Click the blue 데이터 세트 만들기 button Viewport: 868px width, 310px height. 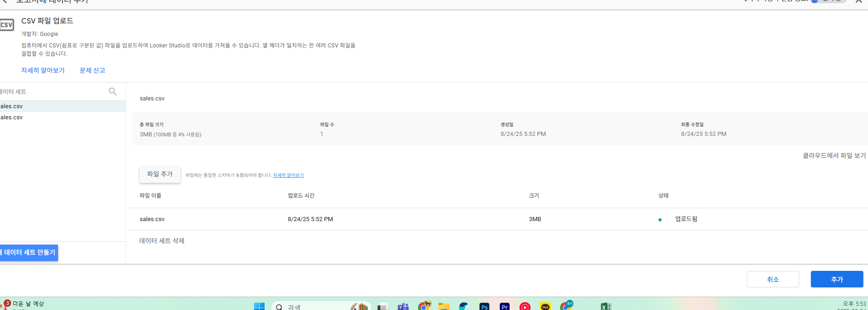pyautogui.click(x=29, y=252)
